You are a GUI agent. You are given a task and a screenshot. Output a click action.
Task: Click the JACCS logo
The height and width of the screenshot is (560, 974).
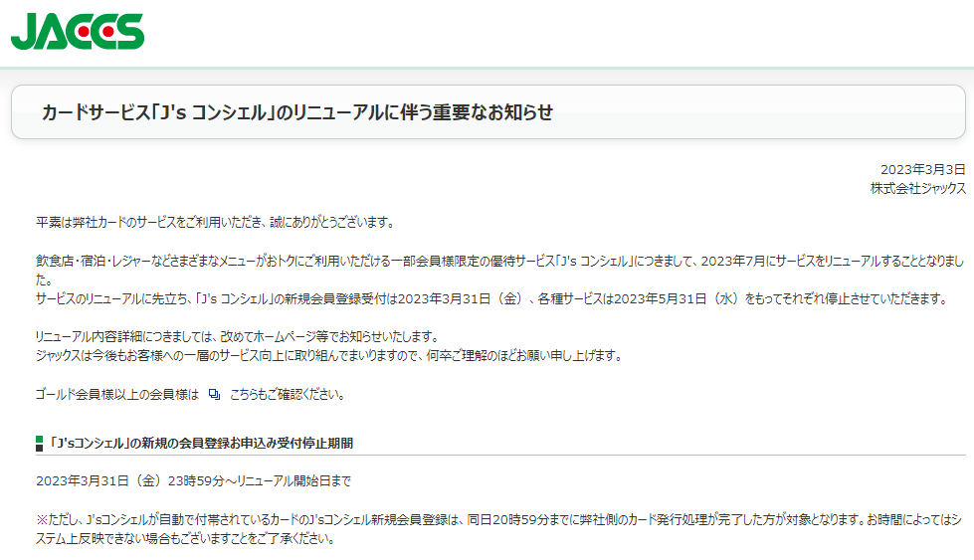pos(78,31)
